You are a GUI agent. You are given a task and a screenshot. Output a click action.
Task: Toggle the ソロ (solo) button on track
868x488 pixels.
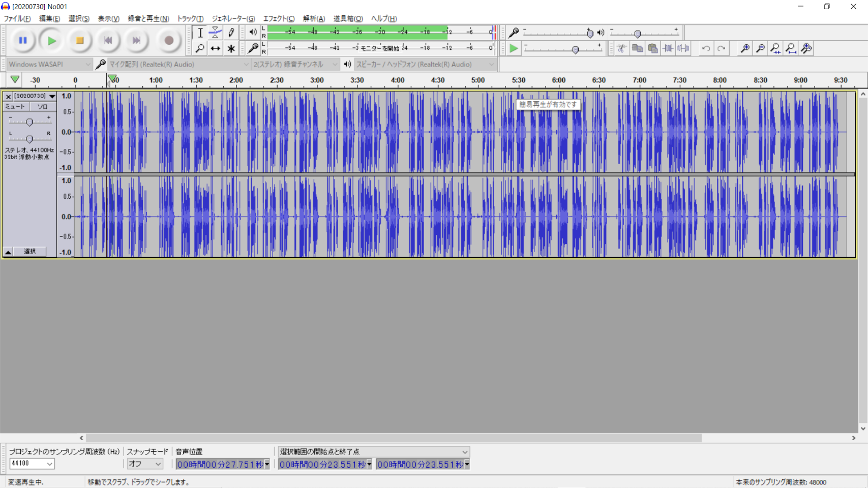[43, 107]
